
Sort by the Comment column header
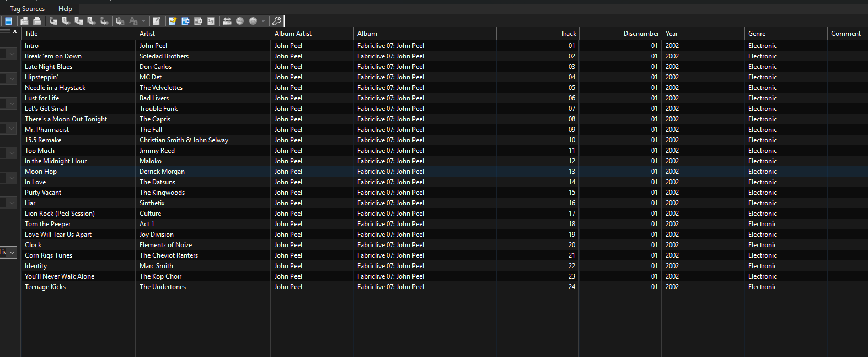(x=848, y=34)
